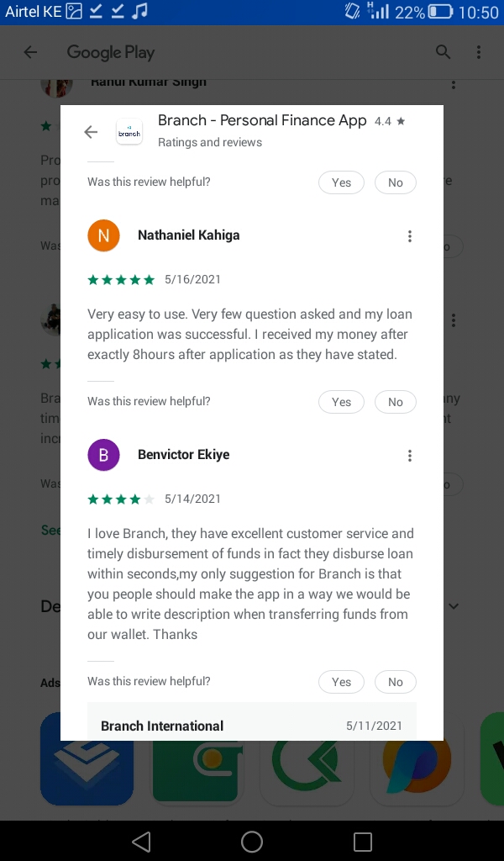504x861 pixels.
Task: Tap the Branch International developer reply
Action: click(x=252, y=721)
